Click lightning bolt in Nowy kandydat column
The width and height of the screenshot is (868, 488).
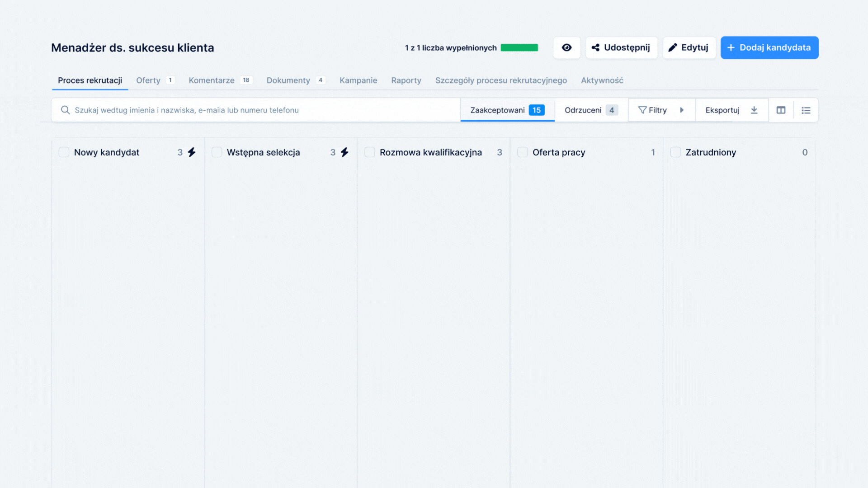point(192,152)
